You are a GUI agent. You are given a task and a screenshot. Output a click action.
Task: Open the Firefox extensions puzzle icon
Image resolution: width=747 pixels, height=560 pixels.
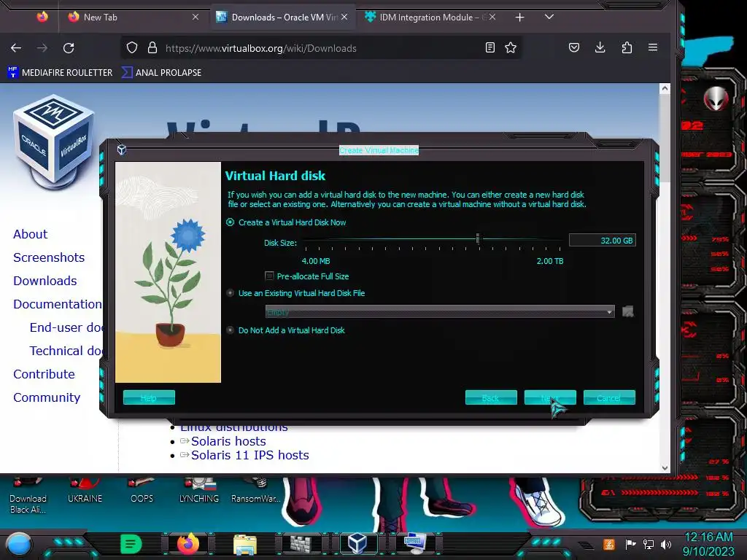coord(627,47)
